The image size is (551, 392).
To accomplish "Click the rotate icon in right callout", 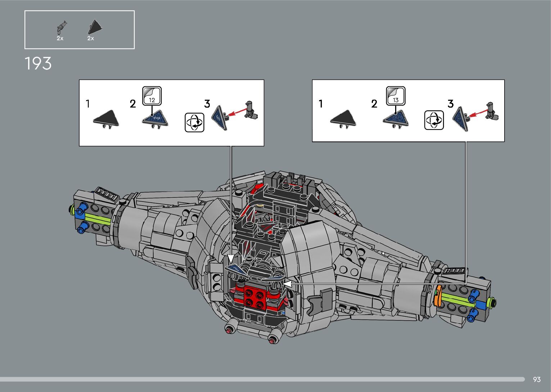I will point(434,120).
